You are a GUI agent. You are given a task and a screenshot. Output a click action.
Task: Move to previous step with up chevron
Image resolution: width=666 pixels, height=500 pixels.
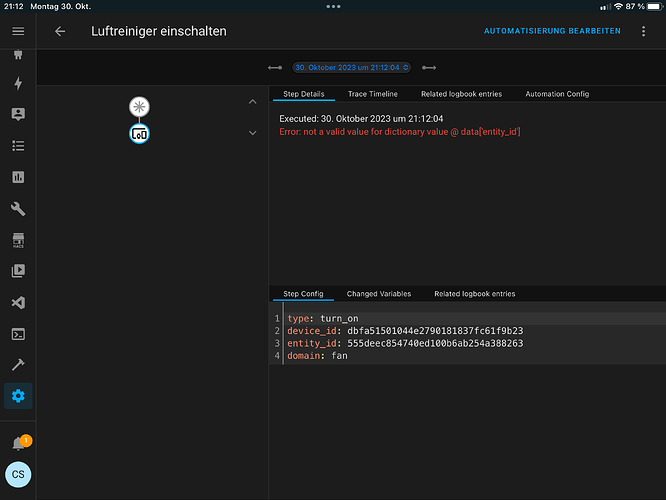252,102
